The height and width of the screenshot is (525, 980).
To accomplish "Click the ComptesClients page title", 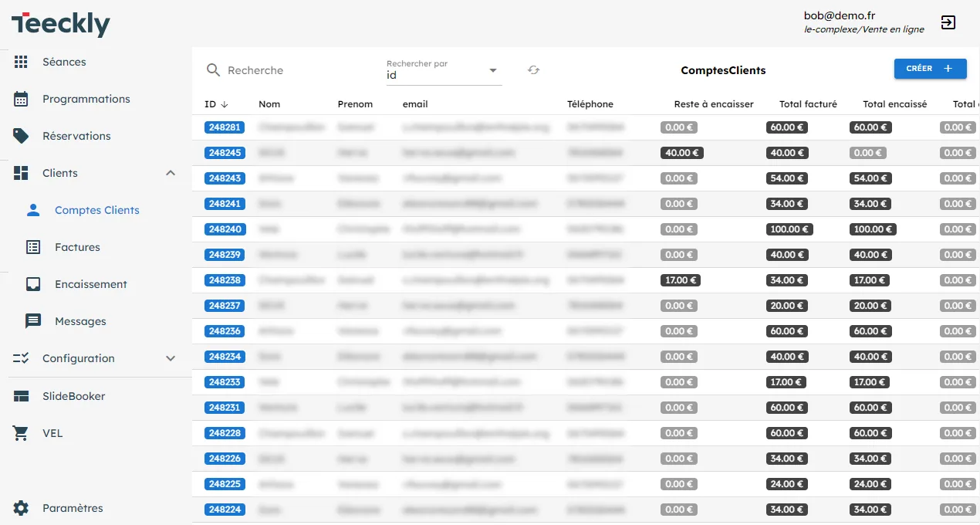I will [x=723, y=70].
